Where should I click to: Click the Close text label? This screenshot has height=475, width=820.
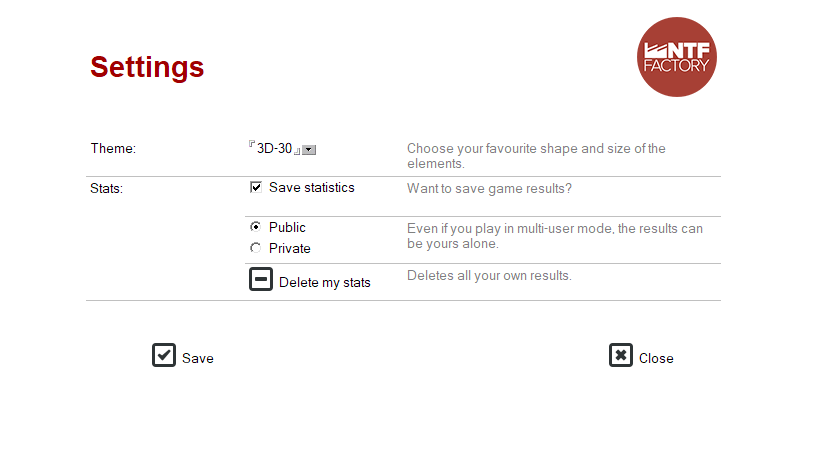pyautogui.click(x=656, y=358)
